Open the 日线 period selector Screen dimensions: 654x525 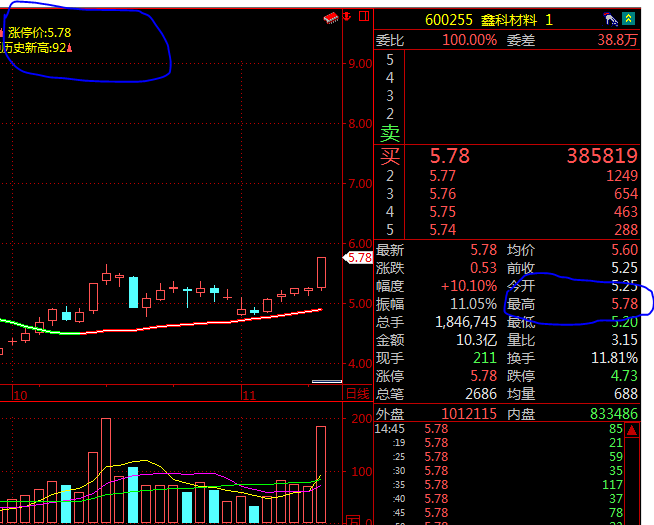(x=357, y=395)
